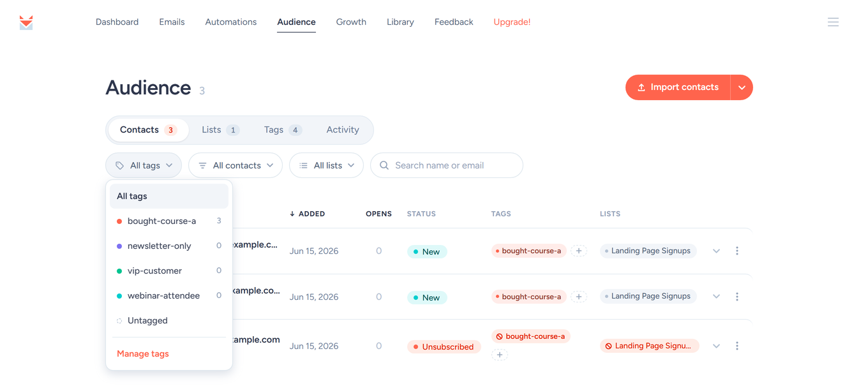Click Landing Page Signups chip in first row
The width and height of the screenshot is (868, 386).
click(648, 251)
